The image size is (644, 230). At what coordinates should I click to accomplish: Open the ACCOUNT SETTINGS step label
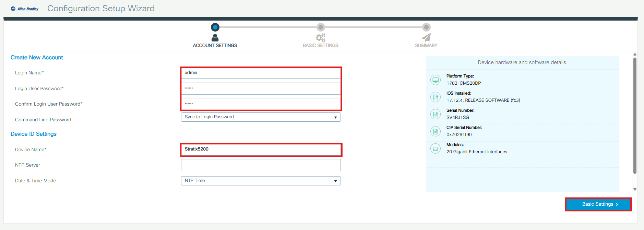tap(215, 46)
